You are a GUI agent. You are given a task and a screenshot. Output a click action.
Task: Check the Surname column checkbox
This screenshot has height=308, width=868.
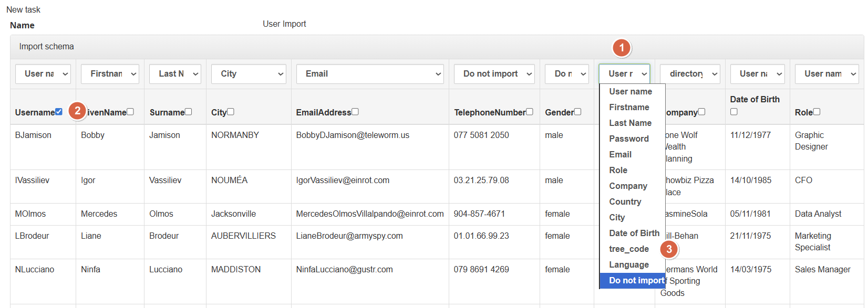189,112
